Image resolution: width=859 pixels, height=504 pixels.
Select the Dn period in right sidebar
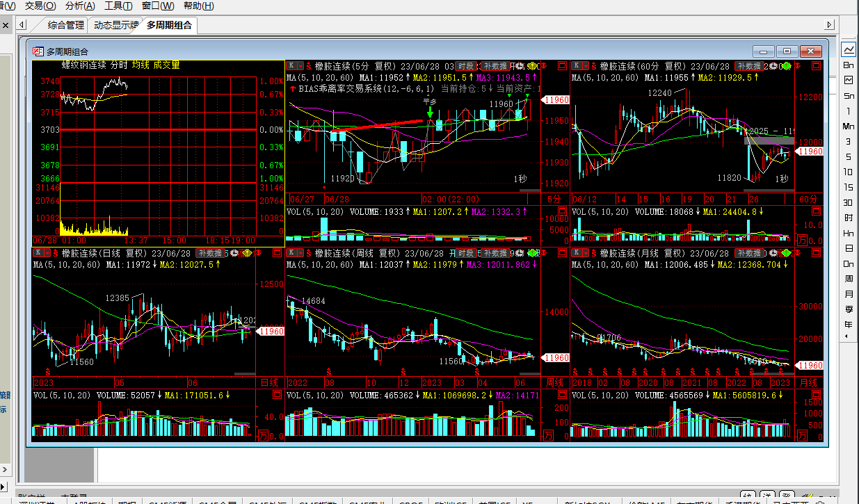849,263
